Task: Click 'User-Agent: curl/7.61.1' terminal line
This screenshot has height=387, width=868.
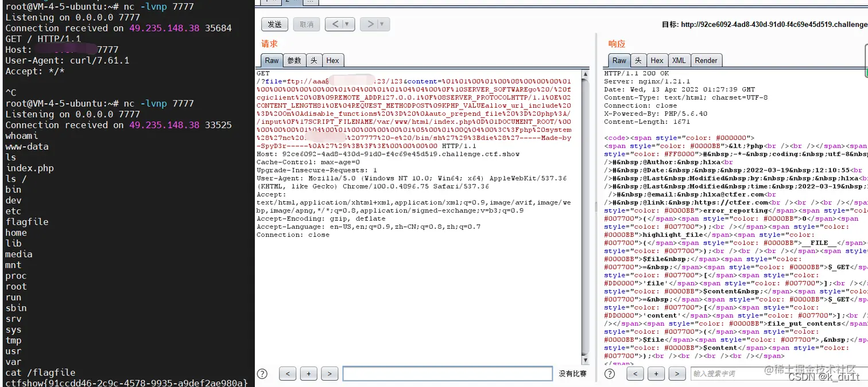Action: pyautogui.click(x=67, y=60)
